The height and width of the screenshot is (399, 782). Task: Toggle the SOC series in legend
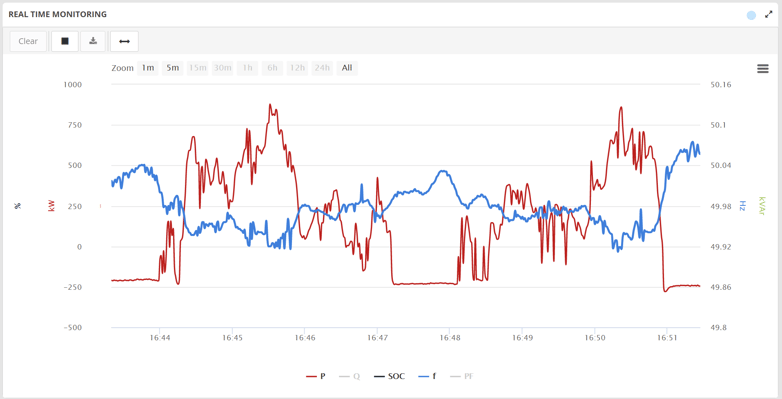pyautogui.click(x=390, y=376)
